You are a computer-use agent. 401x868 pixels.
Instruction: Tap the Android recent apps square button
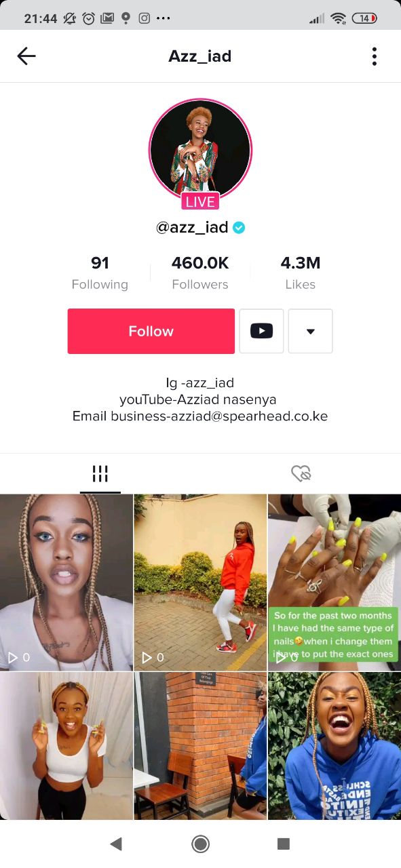coord(284,844)
